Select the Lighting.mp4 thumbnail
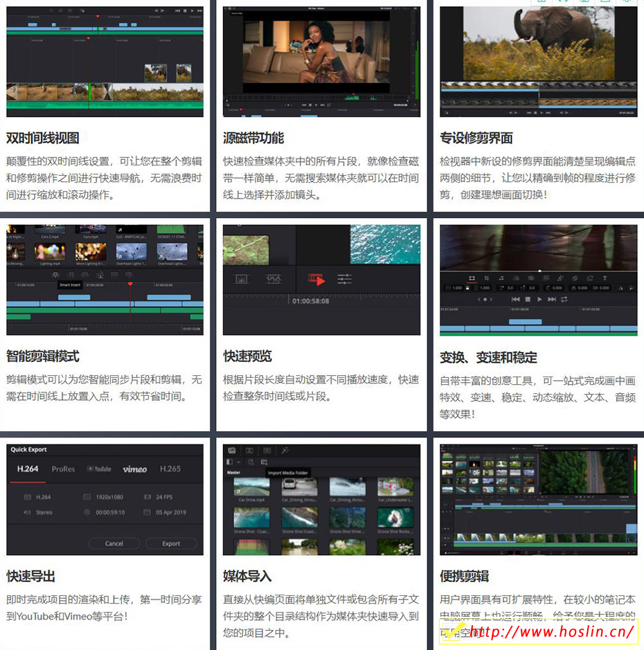The image size is (644, 650). coord(50,252)
